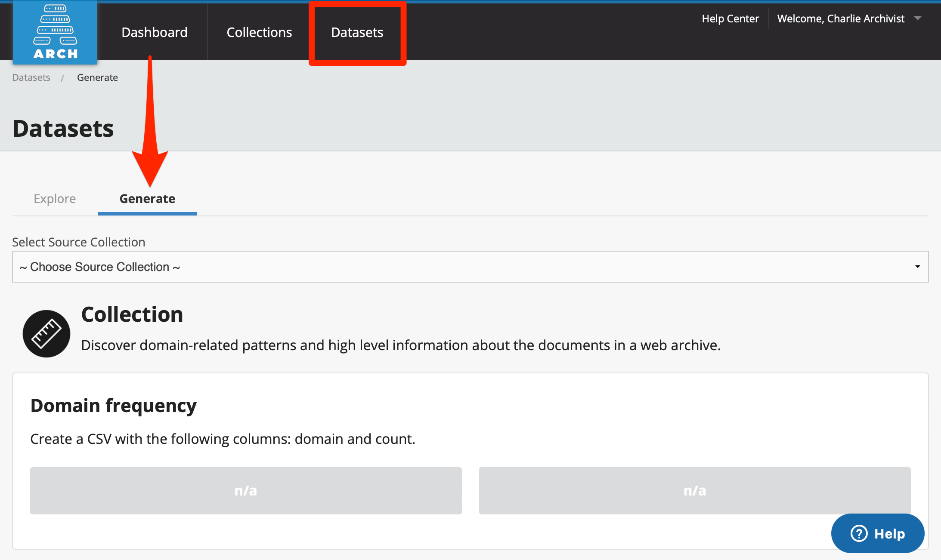Click the Domain frequency card title
This screenshot has width=941, height=560.
113,405
